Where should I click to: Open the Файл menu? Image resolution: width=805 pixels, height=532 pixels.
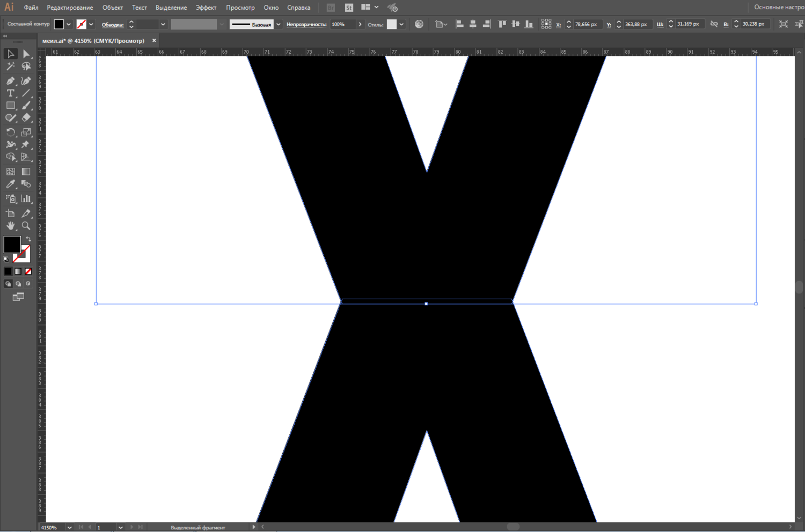coord(31,8)
